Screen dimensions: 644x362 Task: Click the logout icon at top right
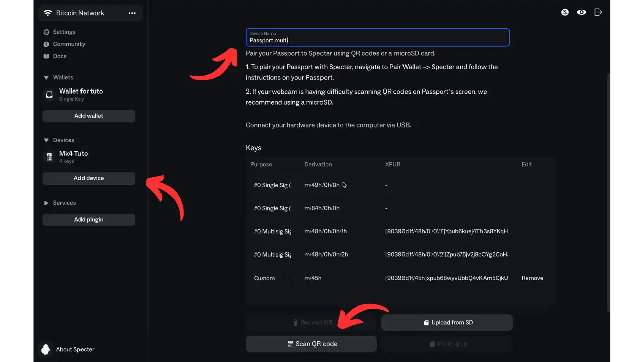pyautogui.click(x=598, y=12)
